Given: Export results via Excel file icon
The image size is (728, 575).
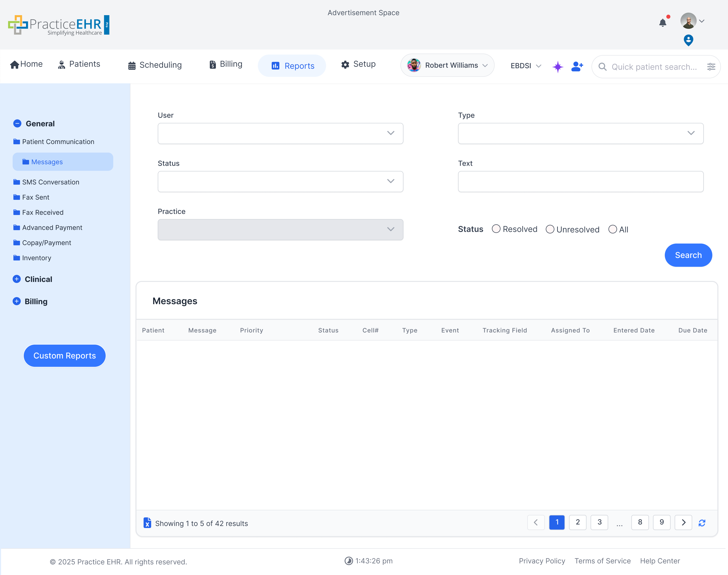Looking at the screenshot, I should (x=147, y=523).
